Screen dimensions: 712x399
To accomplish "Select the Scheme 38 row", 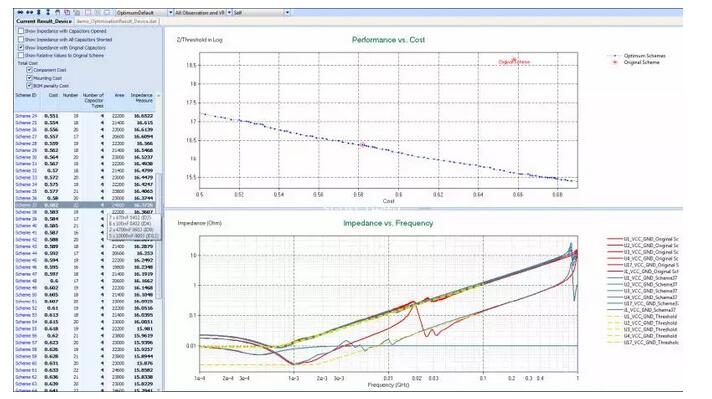I will (85, 212).
